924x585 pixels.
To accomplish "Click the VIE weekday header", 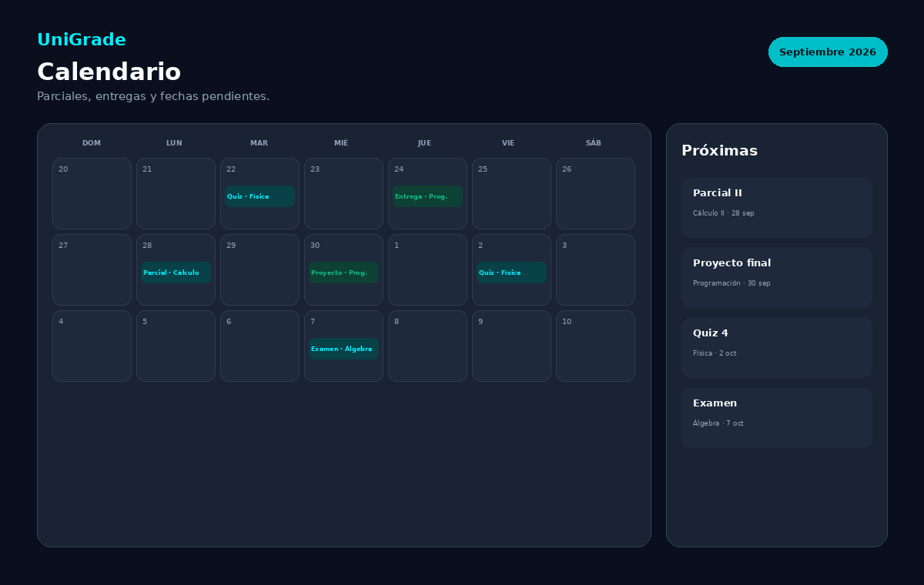I will [508, 143].
